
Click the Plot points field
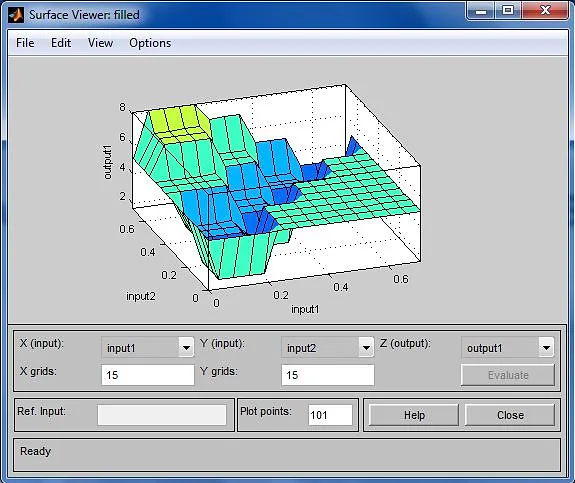pyautogui.click(x=330, y=415)
